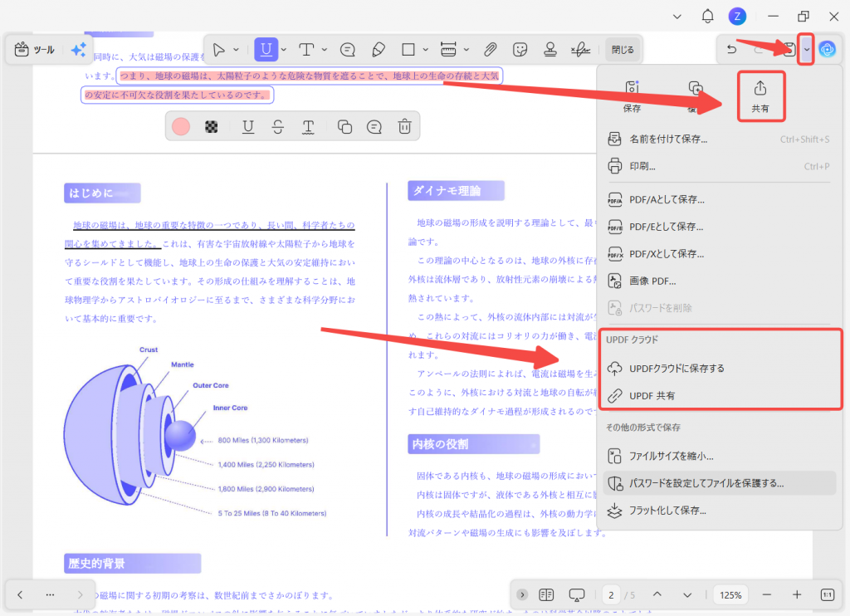The height and width of the screenshot is (616, 850).
Task: Open the stamp tool
Action: tap(550, 50)
